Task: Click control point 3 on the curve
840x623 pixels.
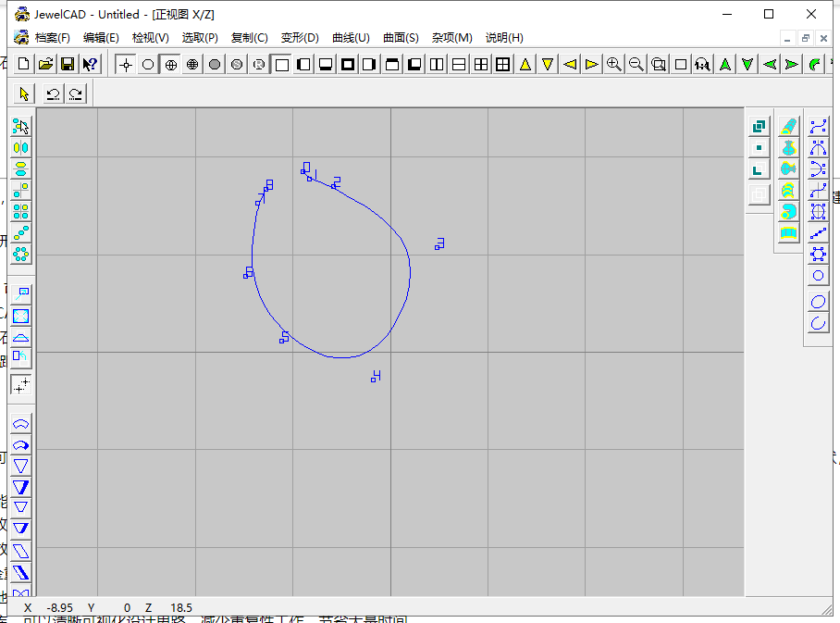Action: 438,247
